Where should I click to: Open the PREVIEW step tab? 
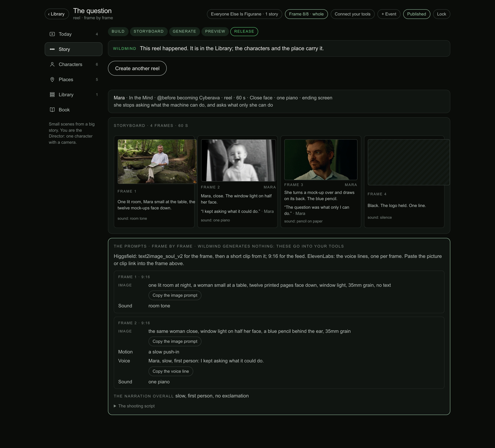(x=215, y=31)
